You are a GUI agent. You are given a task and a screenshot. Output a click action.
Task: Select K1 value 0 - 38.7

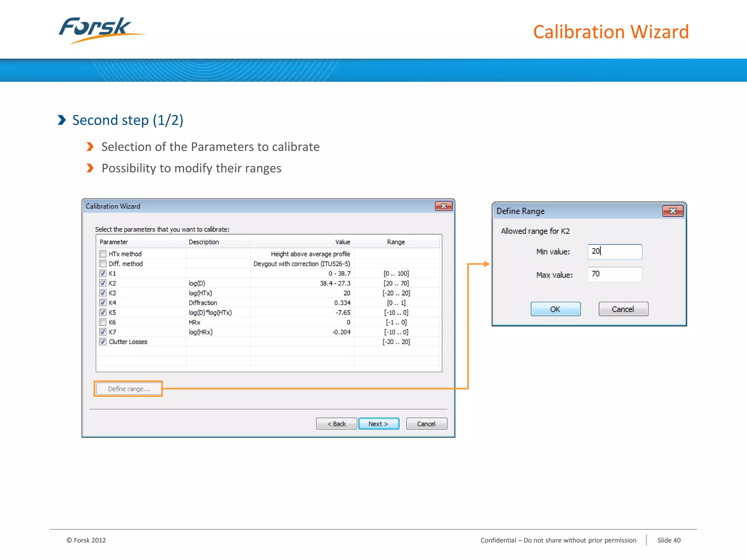tap(339, 273)
